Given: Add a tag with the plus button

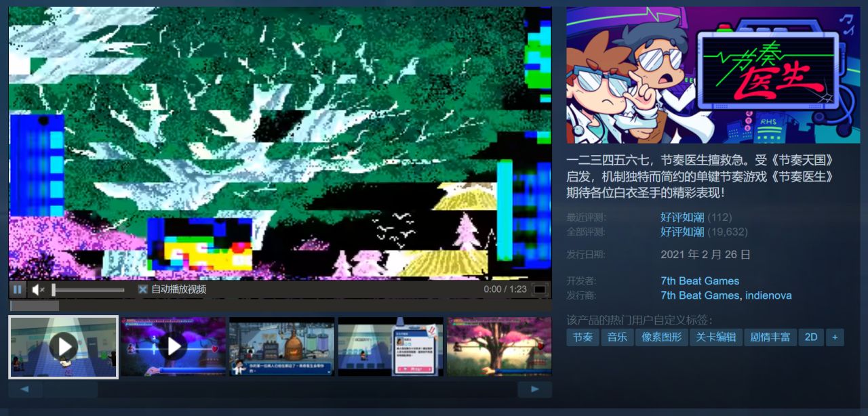Looking at the screenshot, I should pyautogui.click(x=835, y=337).
